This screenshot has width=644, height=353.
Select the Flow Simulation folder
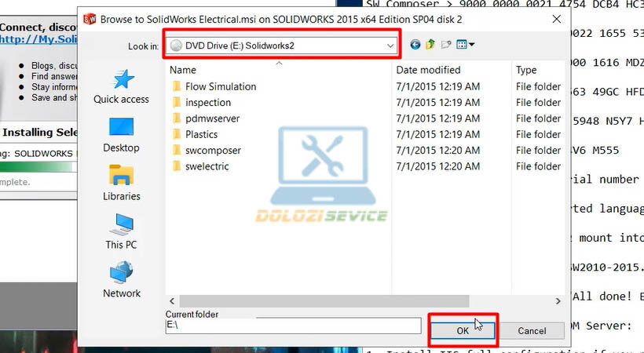click(x=221, y=86)
